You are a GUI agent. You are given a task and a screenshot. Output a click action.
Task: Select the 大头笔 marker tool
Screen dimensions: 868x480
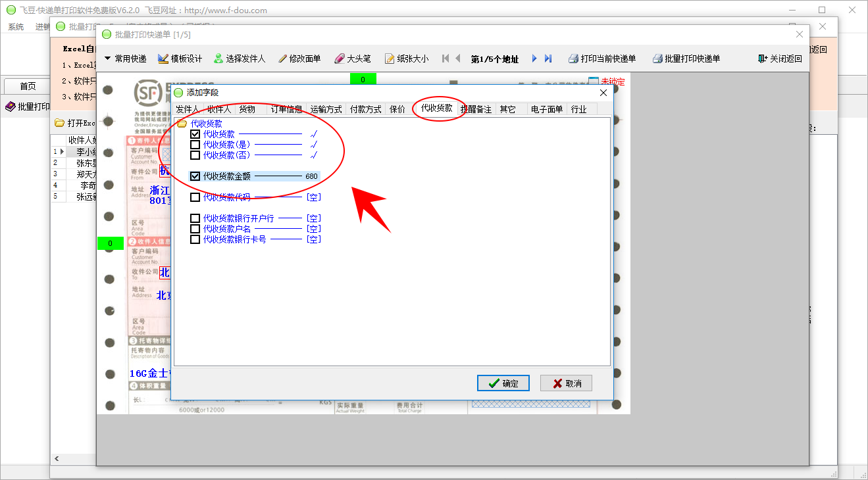[353, 59]
